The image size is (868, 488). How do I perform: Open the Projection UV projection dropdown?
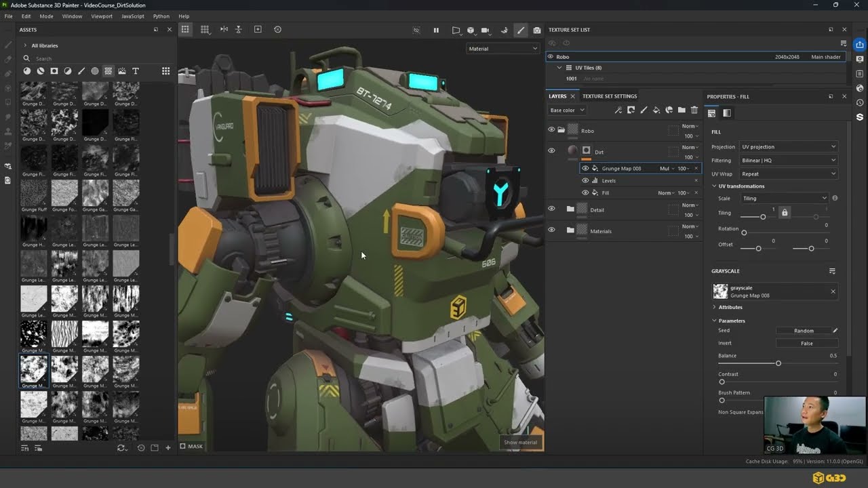pyautogui.click(x=789, y=146)
